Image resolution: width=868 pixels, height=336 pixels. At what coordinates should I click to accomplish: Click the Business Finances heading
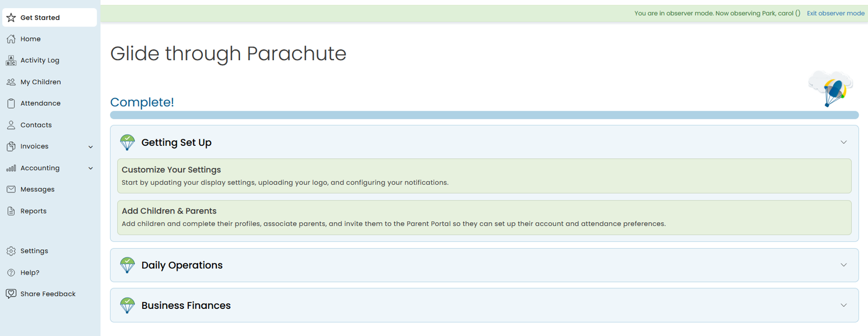pyautogui.click(x=186, y=306)
